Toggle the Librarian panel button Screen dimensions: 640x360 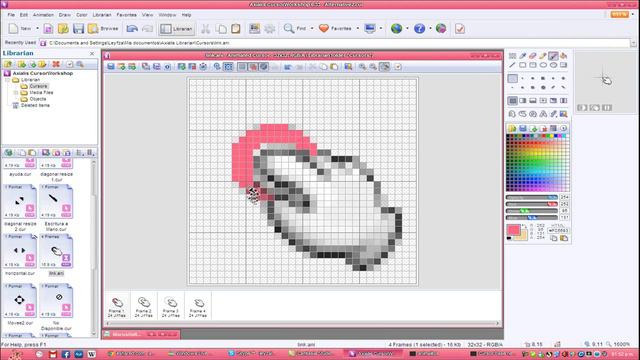click(176, 29)
